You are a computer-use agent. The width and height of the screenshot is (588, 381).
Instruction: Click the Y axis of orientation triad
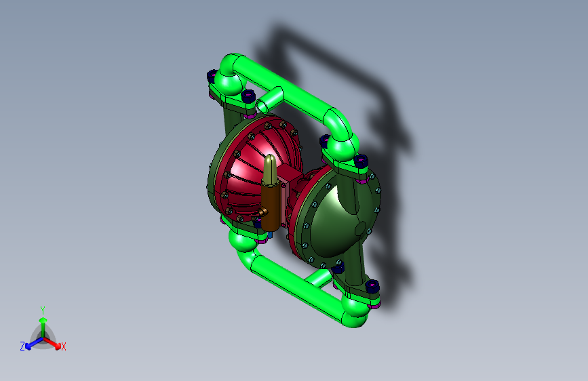tap(43, 323)
